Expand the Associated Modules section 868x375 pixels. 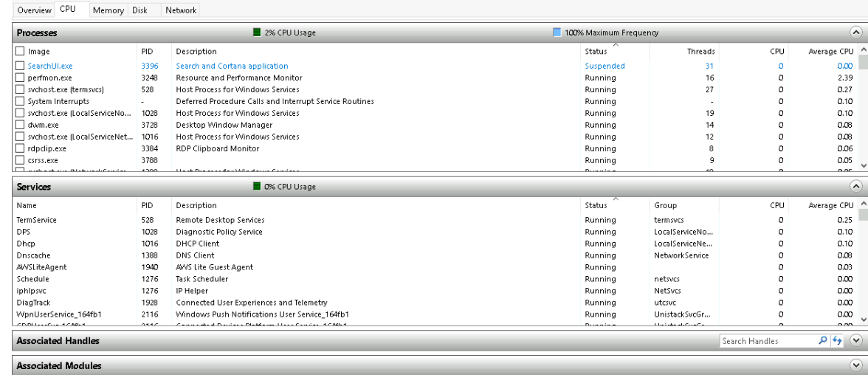pos(855,365)
